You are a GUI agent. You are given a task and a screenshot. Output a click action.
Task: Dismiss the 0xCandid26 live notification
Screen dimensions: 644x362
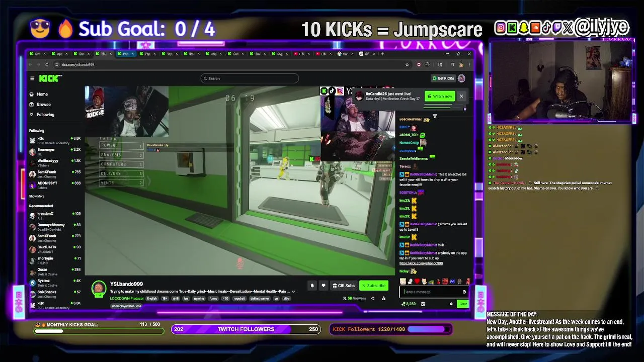pyautogui.click(x=461, y=96)
